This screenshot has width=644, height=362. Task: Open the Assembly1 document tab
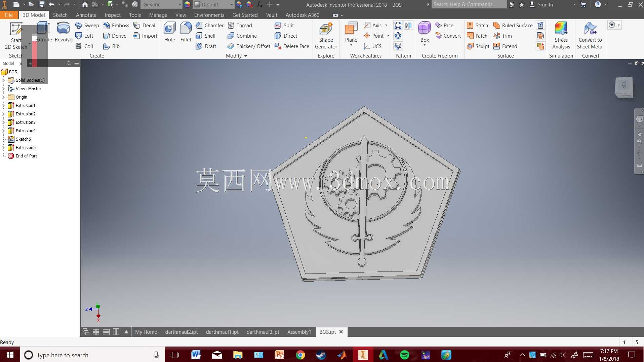point(299,332)
